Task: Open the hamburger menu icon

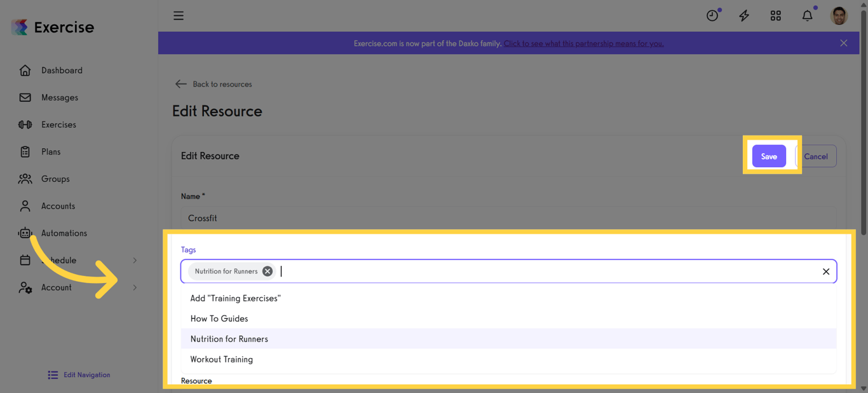Action: click(x=179, y=16)
